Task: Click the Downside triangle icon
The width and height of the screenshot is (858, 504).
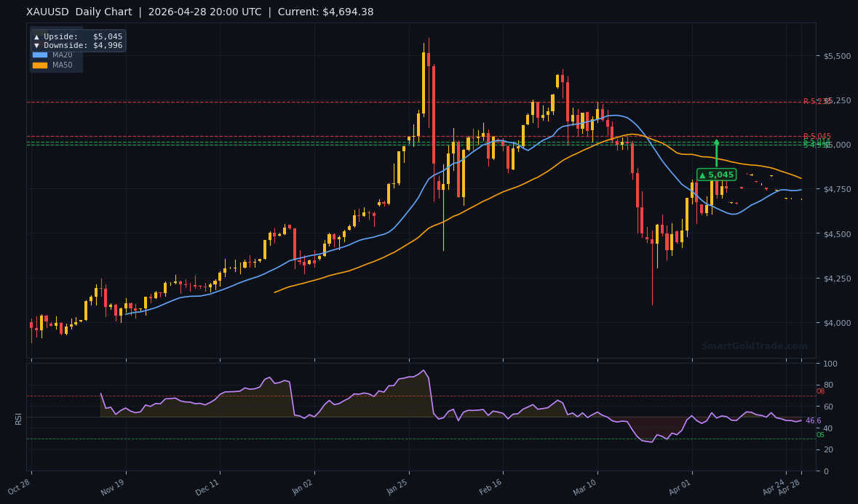Action: (36, 45)
